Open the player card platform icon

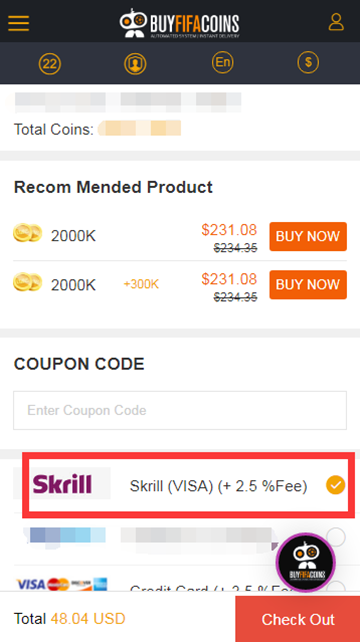pyautogui.click(x=135, y=64)
